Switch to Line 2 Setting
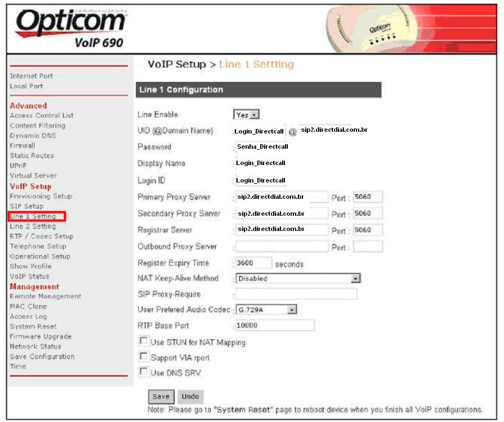Image resolution: width=504 pixels, height=422 pixels. [33, 226]
